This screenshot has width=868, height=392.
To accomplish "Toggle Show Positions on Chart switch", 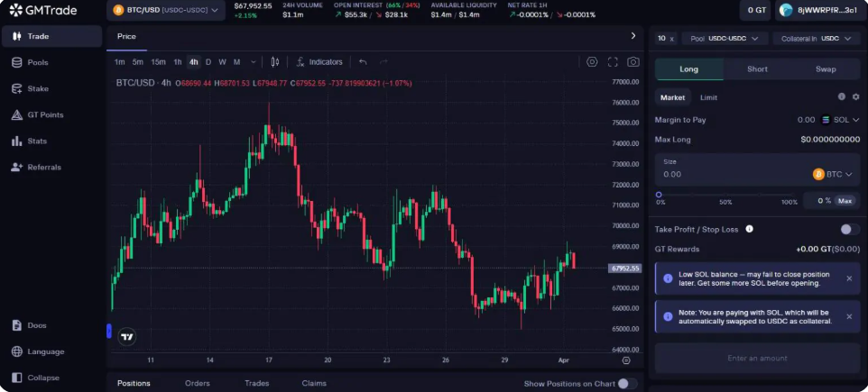I will (x=627, y=383).
